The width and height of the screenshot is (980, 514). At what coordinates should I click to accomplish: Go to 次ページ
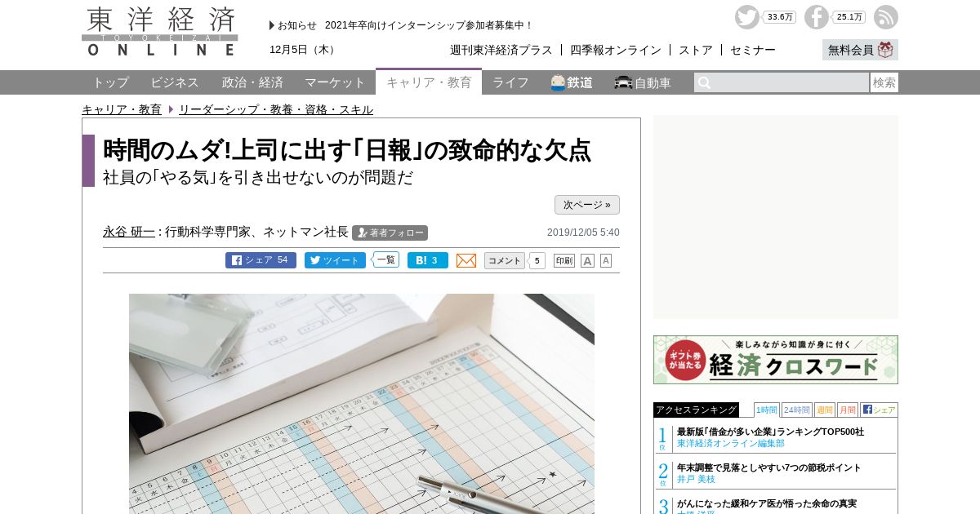point(587,205)
